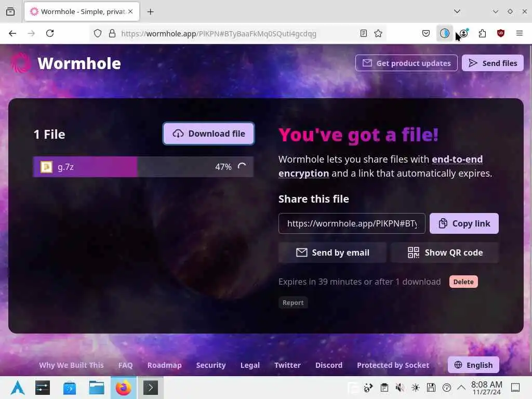The width and height of the screenshot is (532, 399).
Task: Open the Firefox account icon
Action: pyautogui.click(x=463, y=33)
